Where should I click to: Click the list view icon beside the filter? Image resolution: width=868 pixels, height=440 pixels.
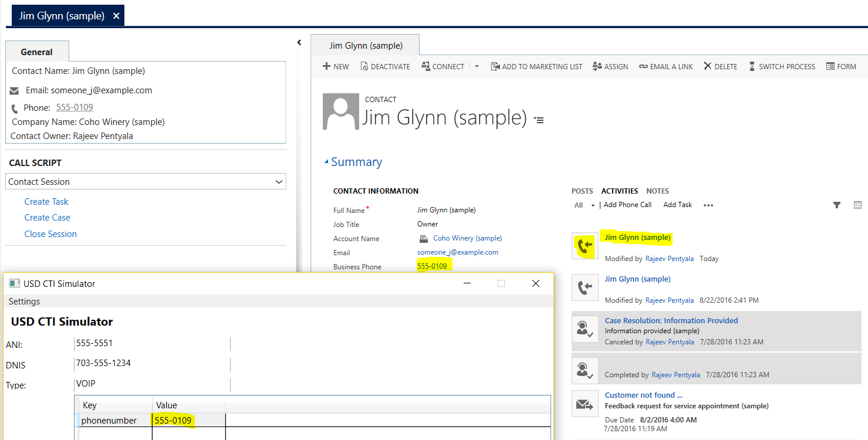[857, 205]
